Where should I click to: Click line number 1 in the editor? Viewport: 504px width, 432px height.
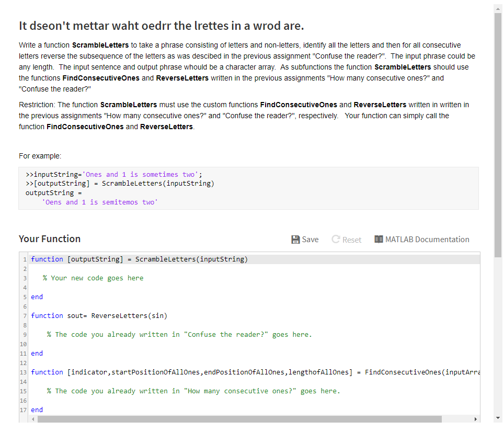pyautogui.click(x=24, y=259)
